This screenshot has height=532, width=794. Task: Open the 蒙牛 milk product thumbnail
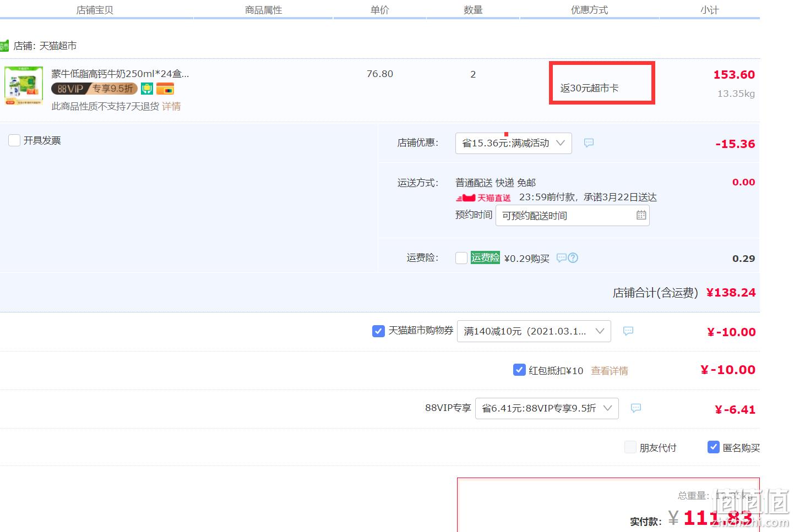[24, 86]
